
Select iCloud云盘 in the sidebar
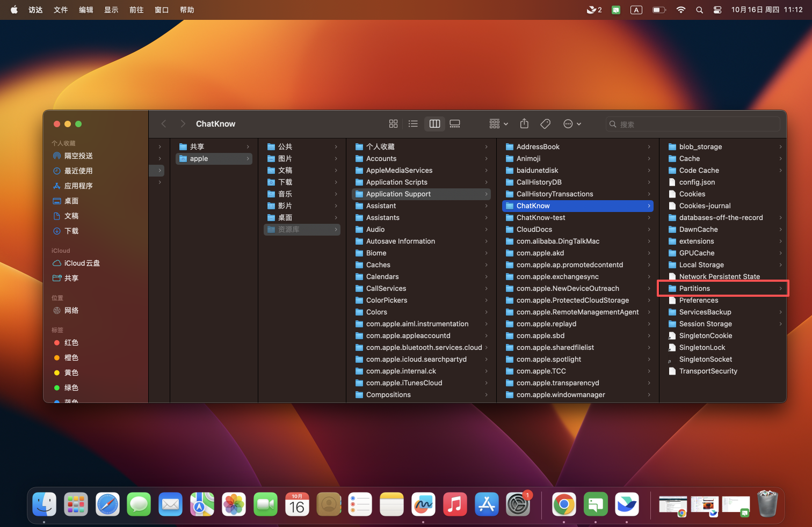coord(82,263)
